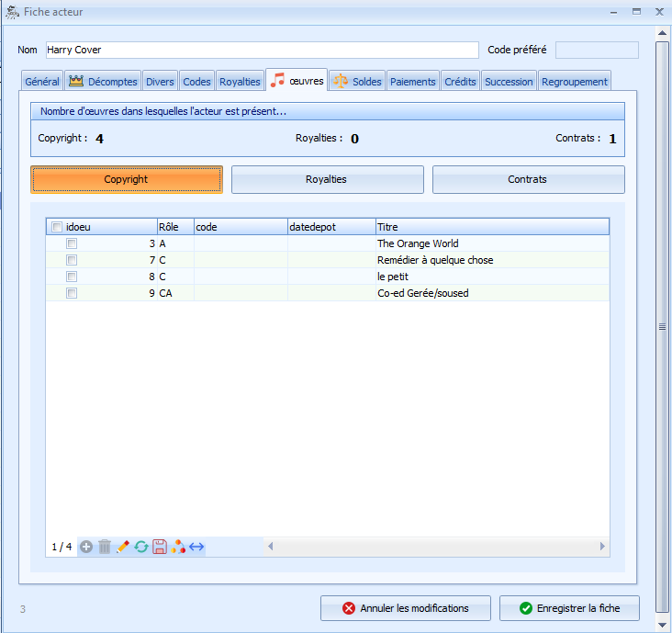Check the row for Remédier à quelque chose
Viewport: 672px width, 633px height.
click(72, 261)
